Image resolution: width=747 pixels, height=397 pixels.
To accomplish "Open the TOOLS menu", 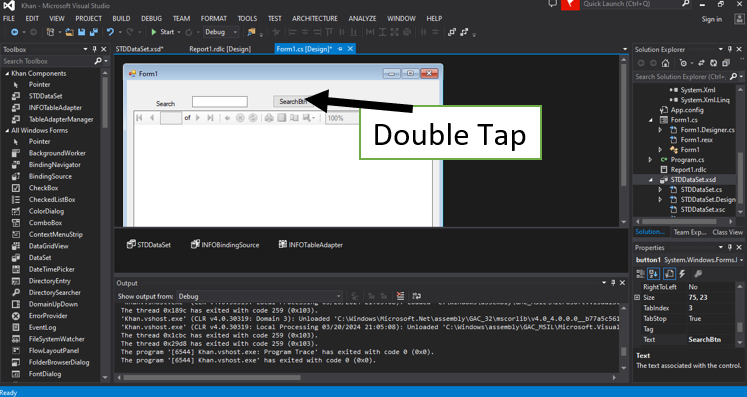I will coord(247,19).
